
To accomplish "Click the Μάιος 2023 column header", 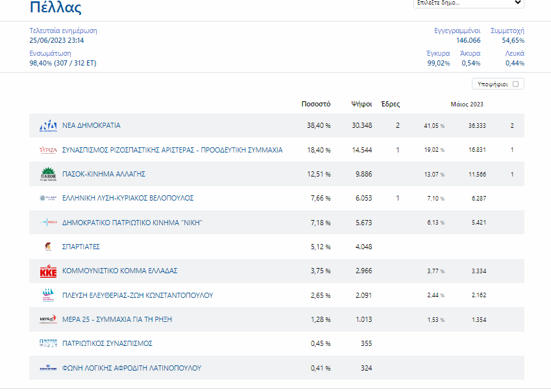I will (x=467, y=104).
